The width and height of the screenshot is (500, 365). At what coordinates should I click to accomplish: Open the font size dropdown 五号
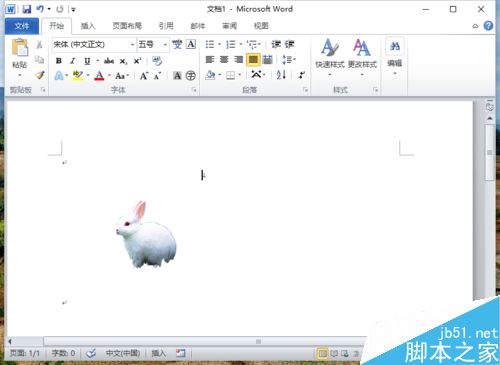[165, 44]
